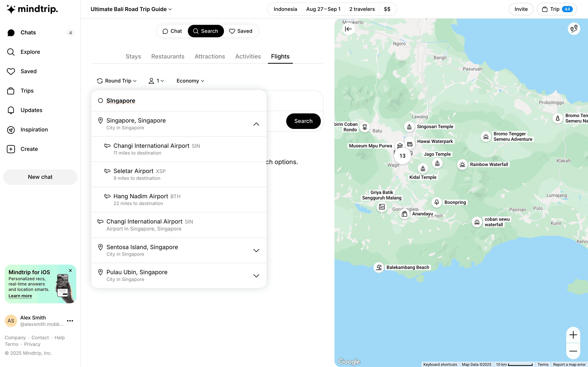This screenshot has width=588, height=367.
Task: Click the map pins route icon
Action: [574, 29]
